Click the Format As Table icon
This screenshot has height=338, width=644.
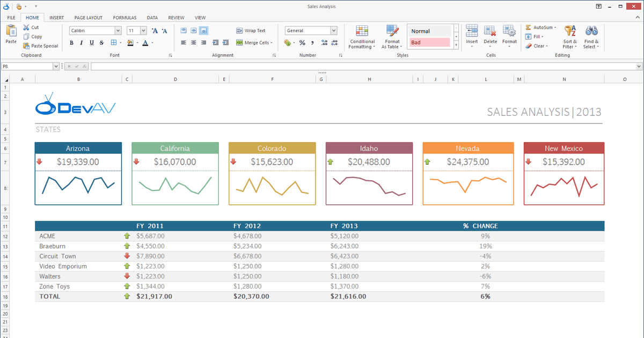[x=392, y=31]
